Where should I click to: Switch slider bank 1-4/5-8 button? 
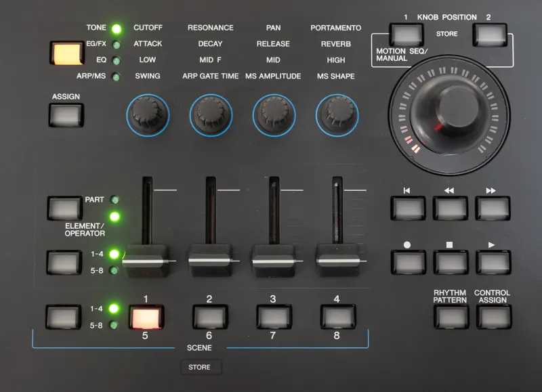tap(64, 262)
